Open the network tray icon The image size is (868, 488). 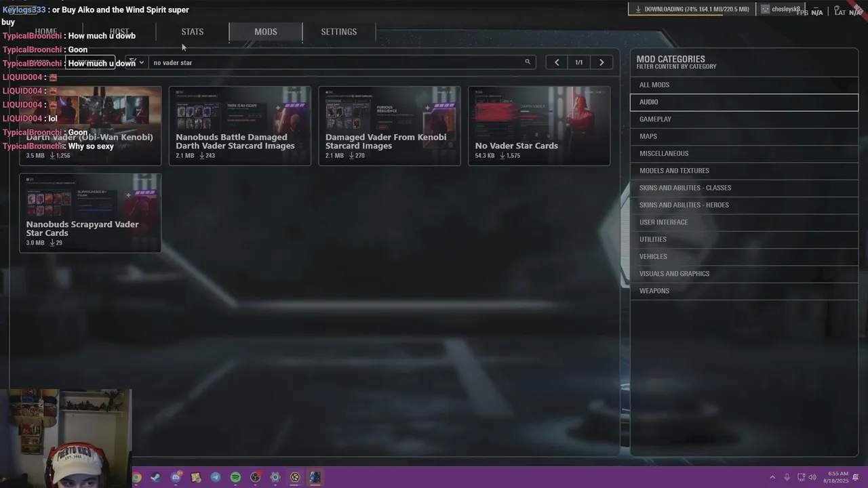(x=801, y=477)
